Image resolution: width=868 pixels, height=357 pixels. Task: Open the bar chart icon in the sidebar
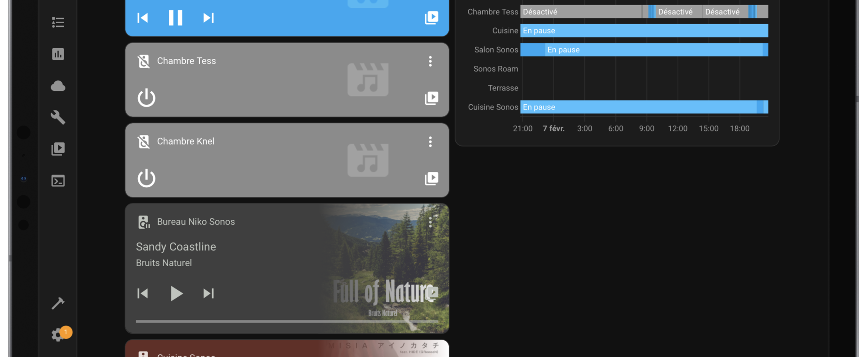tap(58, 54)
